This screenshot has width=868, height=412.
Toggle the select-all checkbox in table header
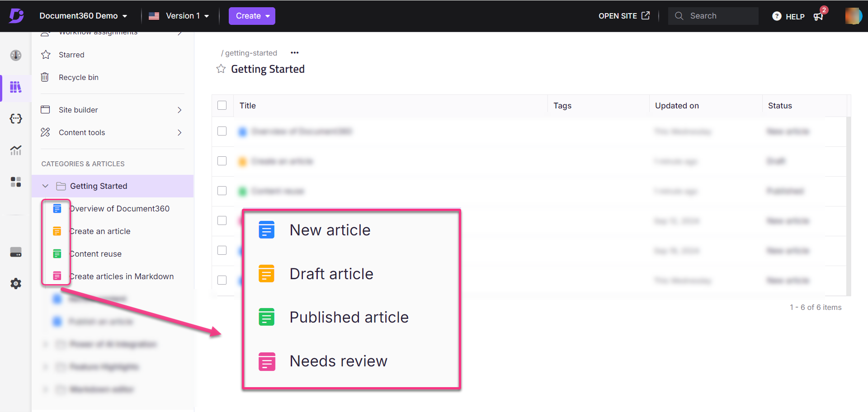pyautogui.click(x=222, y=105)
